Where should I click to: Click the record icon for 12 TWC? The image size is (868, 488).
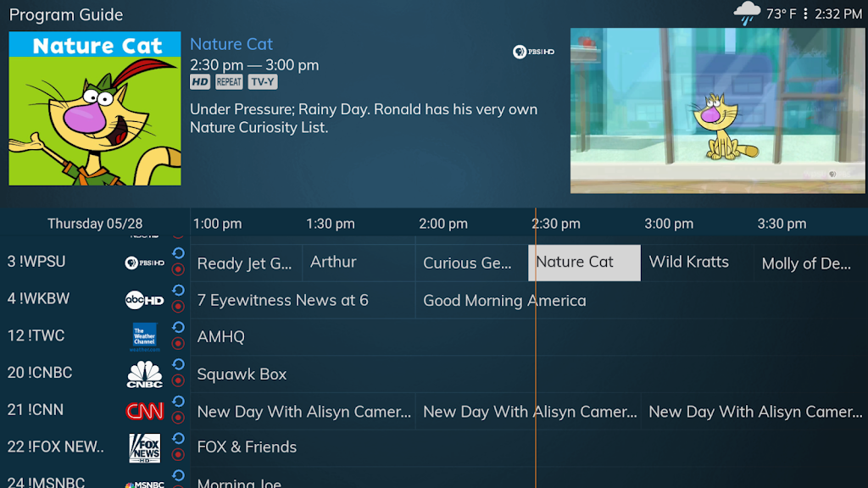(178, 344)
